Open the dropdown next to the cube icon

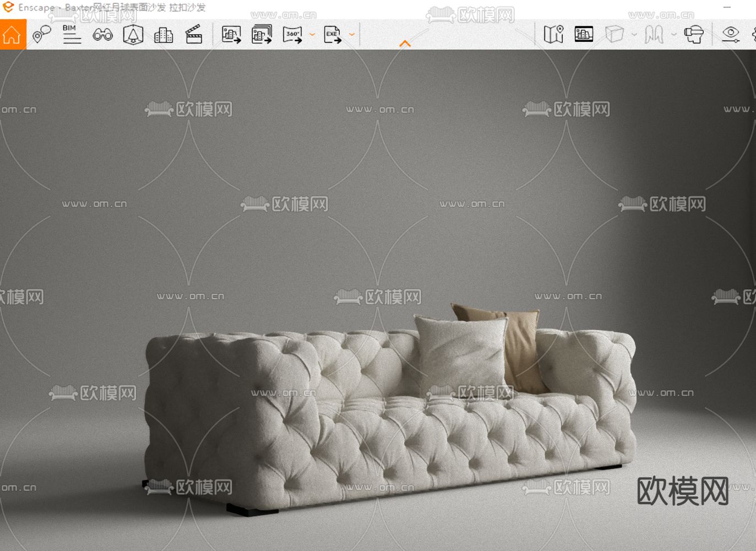click(x=634, y=35)
